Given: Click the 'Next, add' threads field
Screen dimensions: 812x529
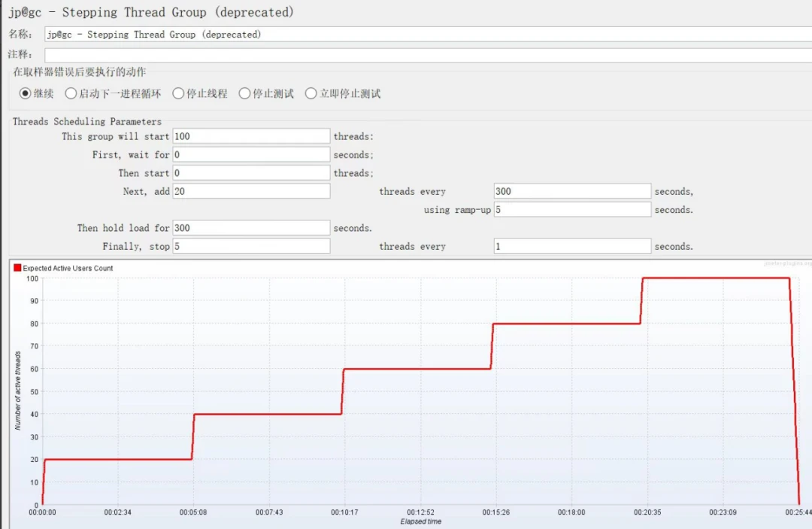Looking at the screenshot, I should tap(251, 191).
